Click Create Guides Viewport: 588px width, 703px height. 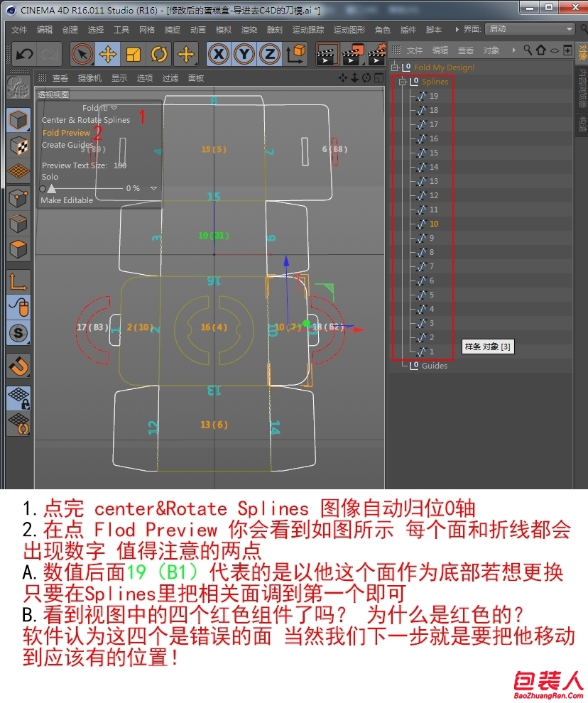pyautogui.click(x=67, y=145)
